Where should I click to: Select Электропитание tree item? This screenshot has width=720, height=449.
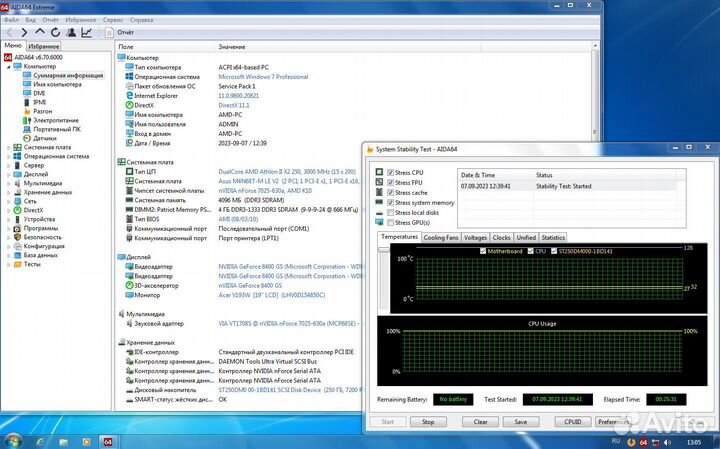point(56,120)
